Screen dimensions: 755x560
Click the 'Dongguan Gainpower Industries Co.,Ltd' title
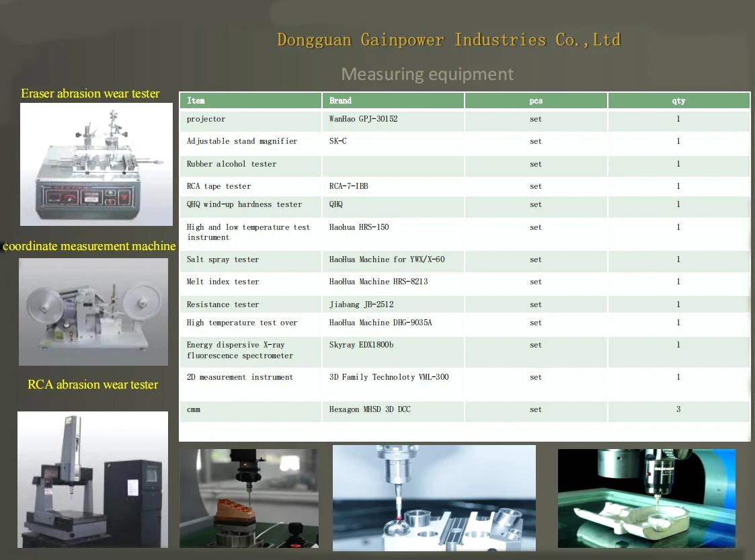(x=448, y=40)
